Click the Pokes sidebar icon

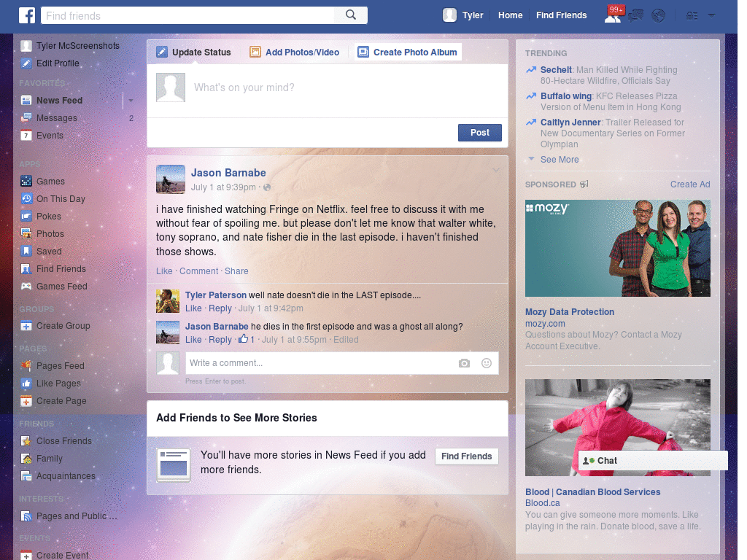click(27, 216)
